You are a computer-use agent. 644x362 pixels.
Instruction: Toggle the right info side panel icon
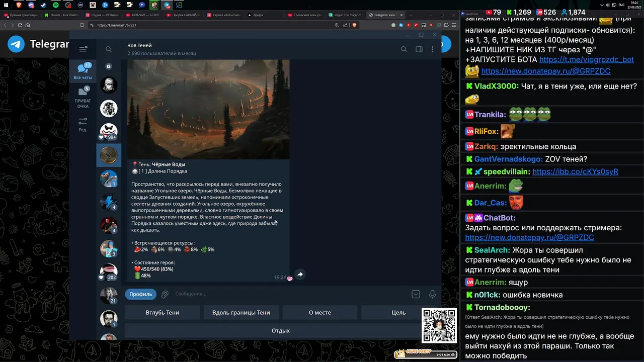click(419, 49)
